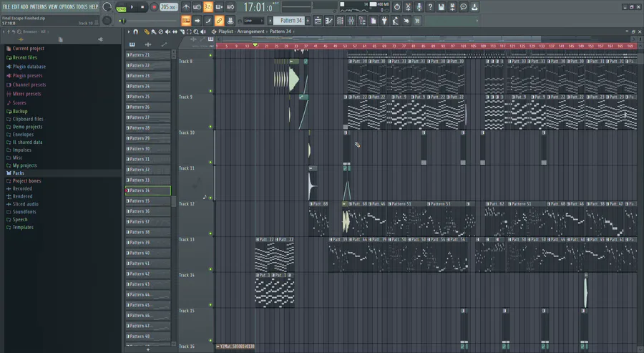Open the Channel rack icon
This screenshot has width=644, height=353.
[340, 21]
